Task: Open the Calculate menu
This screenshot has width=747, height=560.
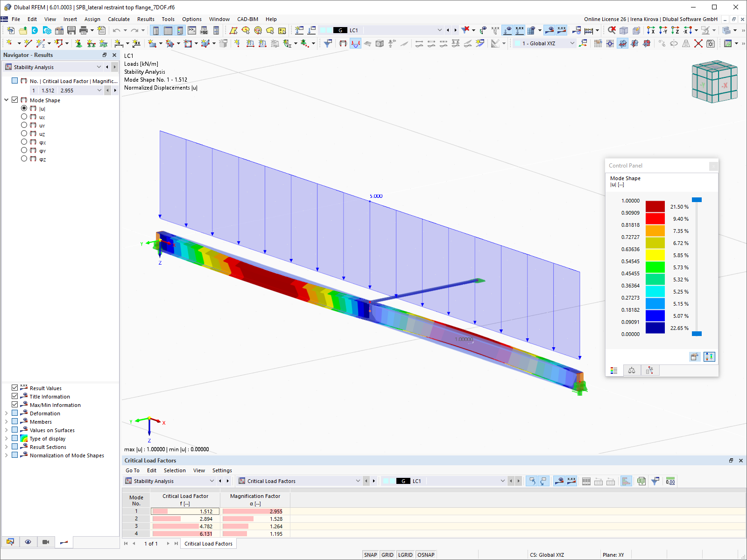Action: [x=119, y=19]
